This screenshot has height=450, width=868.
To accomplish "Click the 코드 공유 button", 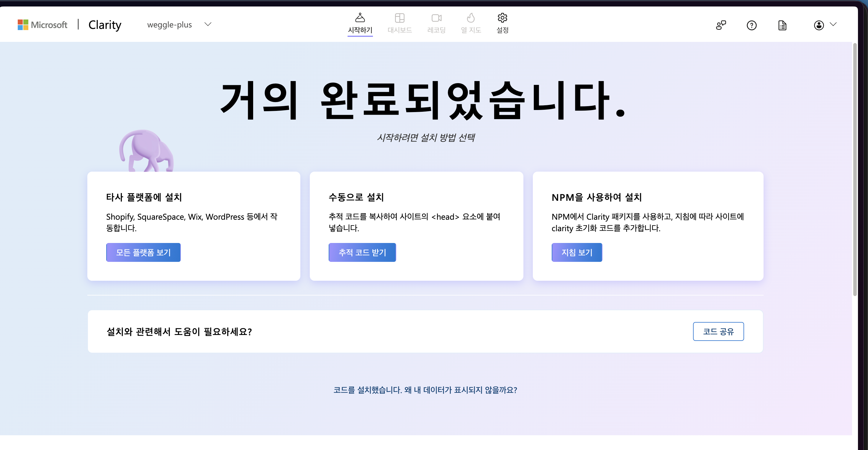I will point(718,331).
